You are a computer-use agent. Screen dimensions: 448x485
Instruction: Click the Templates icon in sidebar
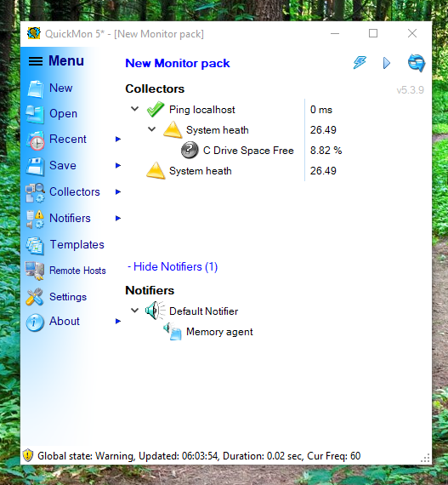coord(35,246)
